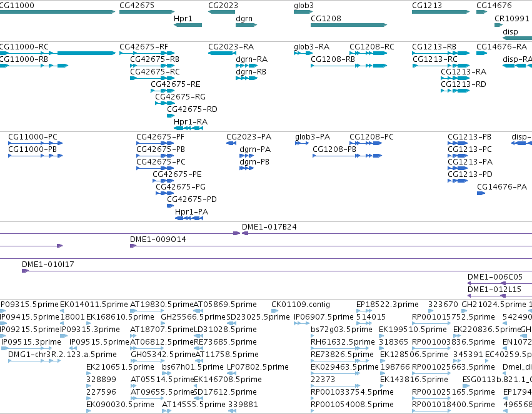Click the GH25566.5prime EST label

point(193,317)
